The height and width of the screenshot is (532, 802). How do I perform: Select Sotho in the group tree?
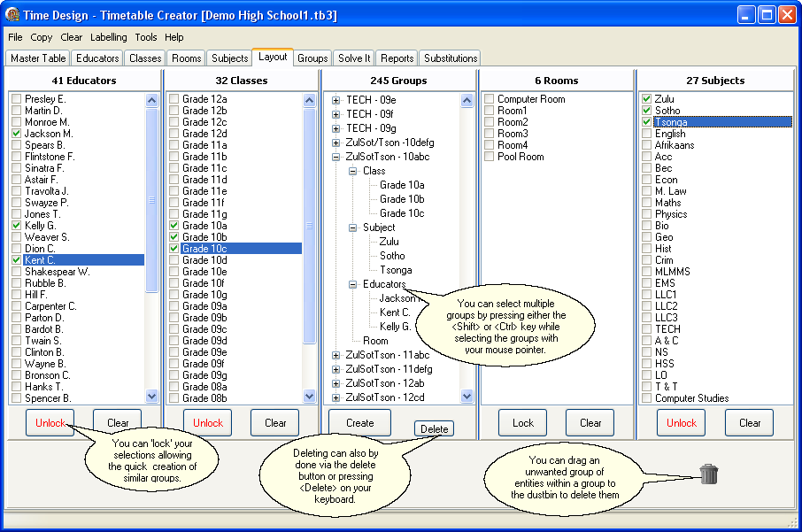click(392, 256)
